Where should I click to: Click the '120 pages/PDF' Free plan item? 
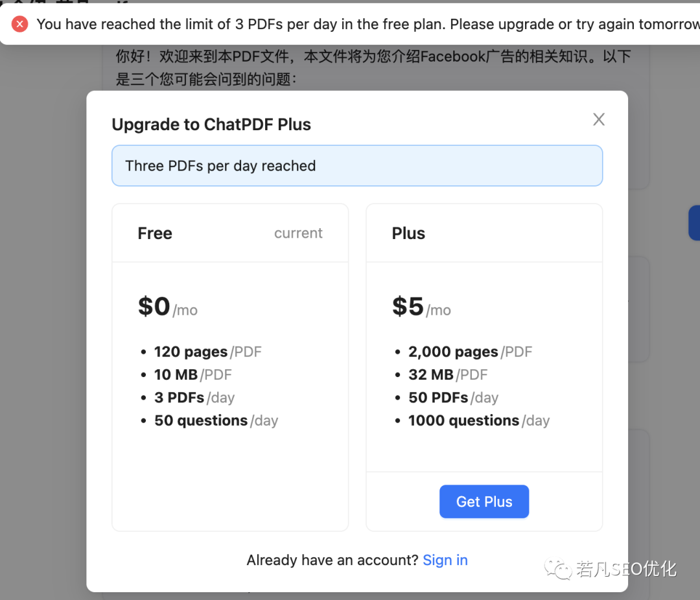point(207,352)
